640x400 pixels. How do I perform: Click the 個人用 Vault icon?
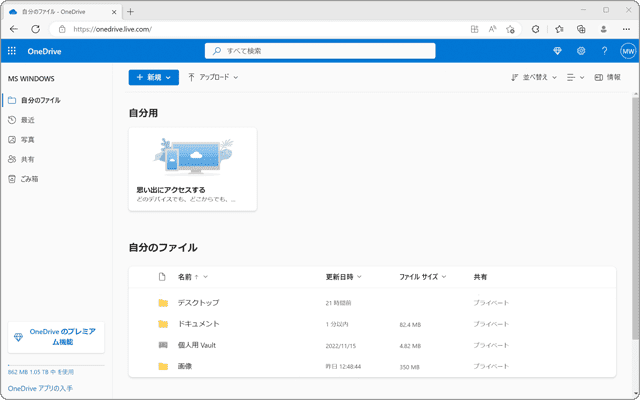pos(163,345)
